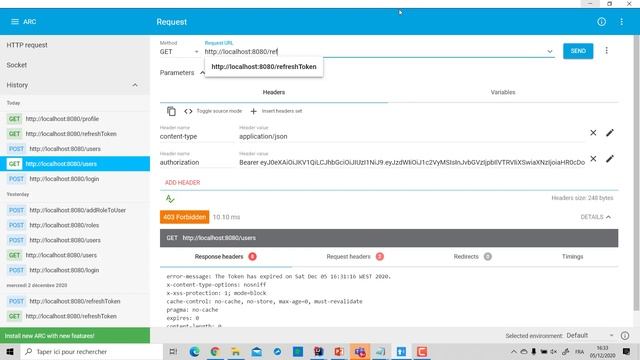This screenshot has width=640, height=360.
Task: Open request options menu beside SEND
Action: tap(607, 51)
